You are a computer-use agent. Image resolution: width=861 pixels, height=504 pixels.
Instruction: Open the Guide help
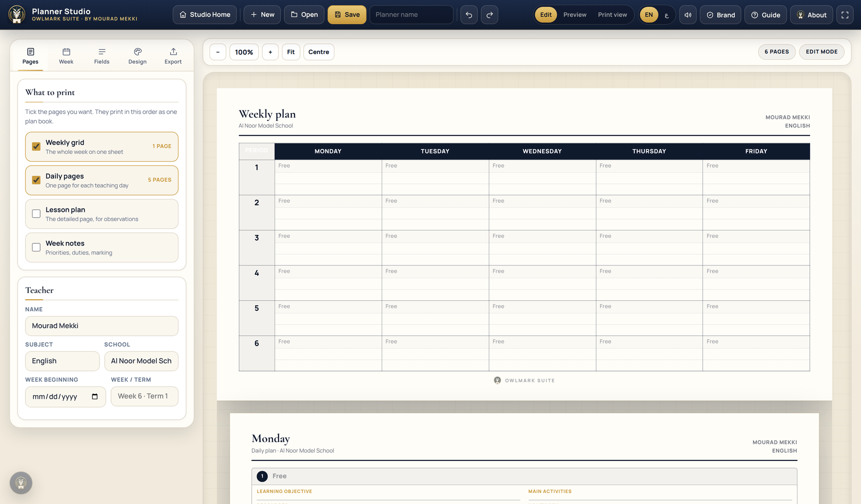coord(765,15)
